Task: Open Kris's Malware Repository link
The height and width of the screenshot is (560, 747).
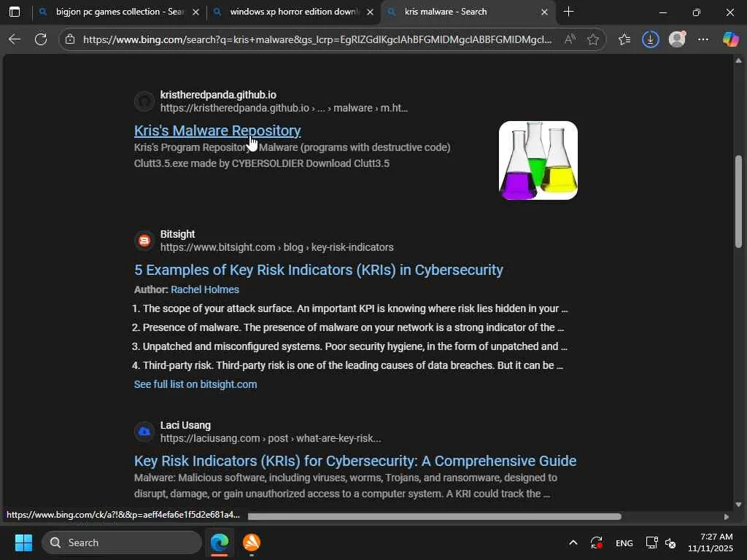Action: pyautogui.click(x=217, y=131)
